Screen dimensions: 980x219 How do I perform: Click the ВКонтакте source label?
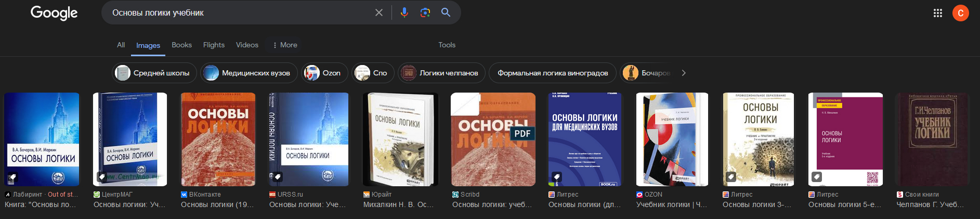tap(205, 195)
